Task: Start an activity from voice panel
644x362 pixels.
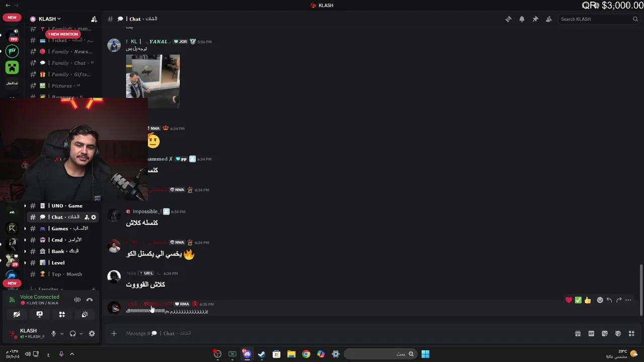Action: 62,314
